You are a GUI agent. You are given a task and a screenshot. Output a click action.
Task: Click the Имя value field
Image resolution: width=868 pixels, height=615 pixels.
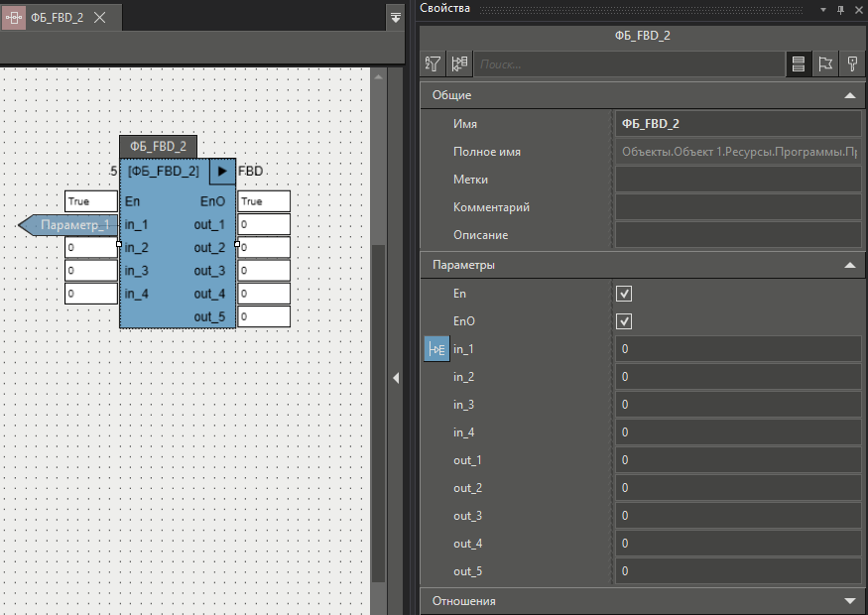coord(738,123)
